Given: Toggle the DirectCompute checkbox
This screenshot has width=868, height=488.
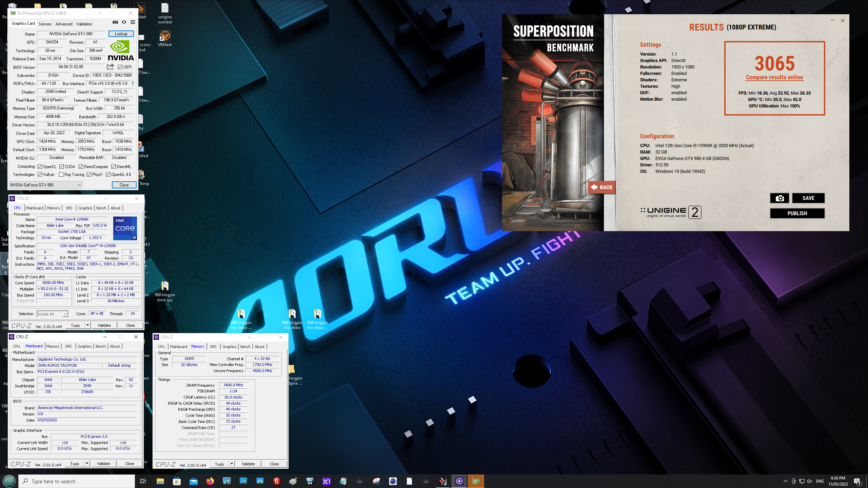Looking at the screenshot, I should point(81,166).
